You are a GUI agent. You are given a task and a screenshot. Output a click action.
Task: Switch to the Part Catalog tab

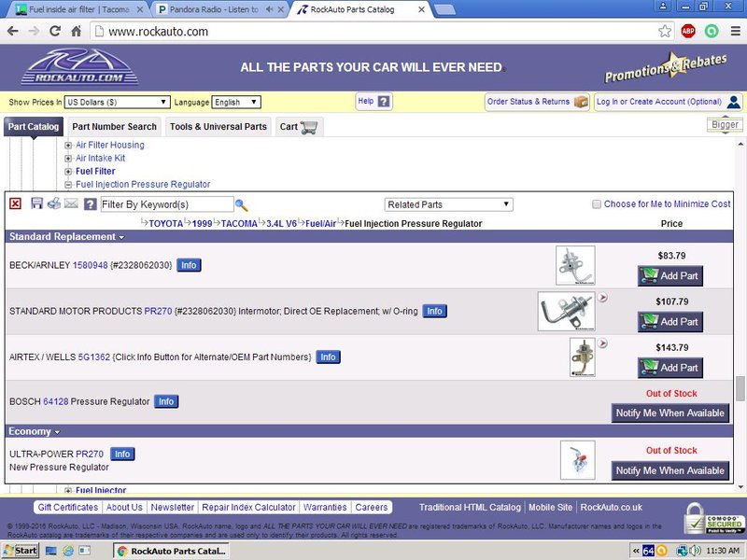(x=34, y=127)
